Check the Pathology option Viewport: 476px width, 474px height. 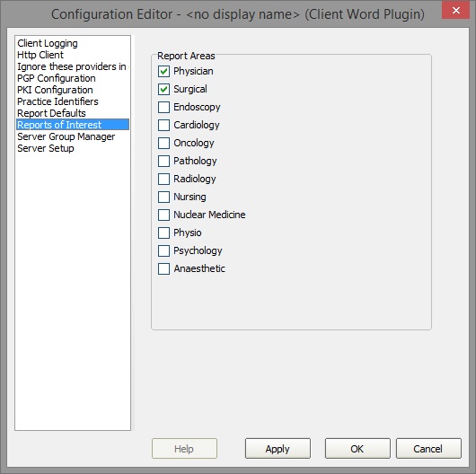(164, 161)
